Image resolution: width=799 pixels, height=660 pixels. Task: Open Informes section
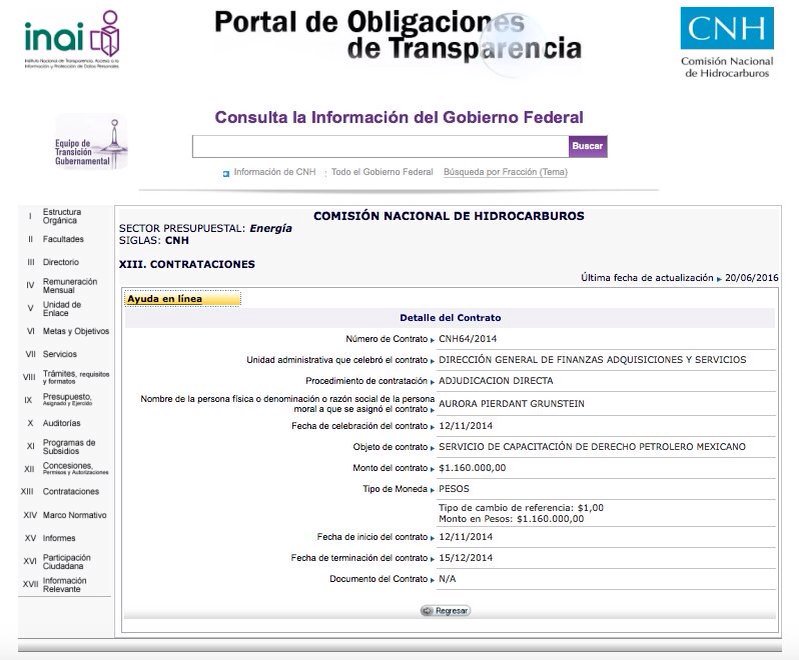coord(59,538)
